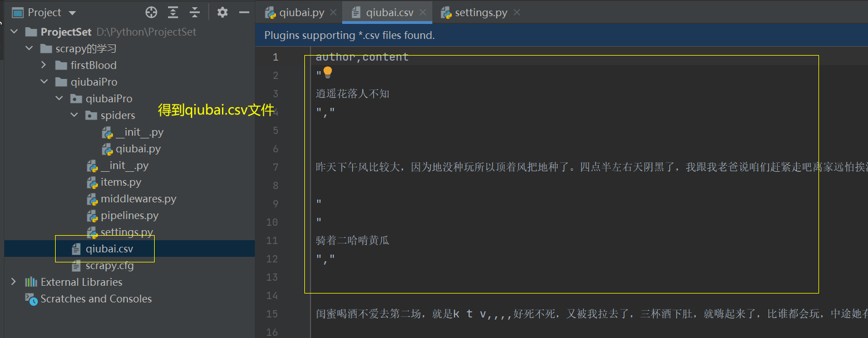Open Project panel settings gear
The image size is (868, 338).
coord(223,12)
